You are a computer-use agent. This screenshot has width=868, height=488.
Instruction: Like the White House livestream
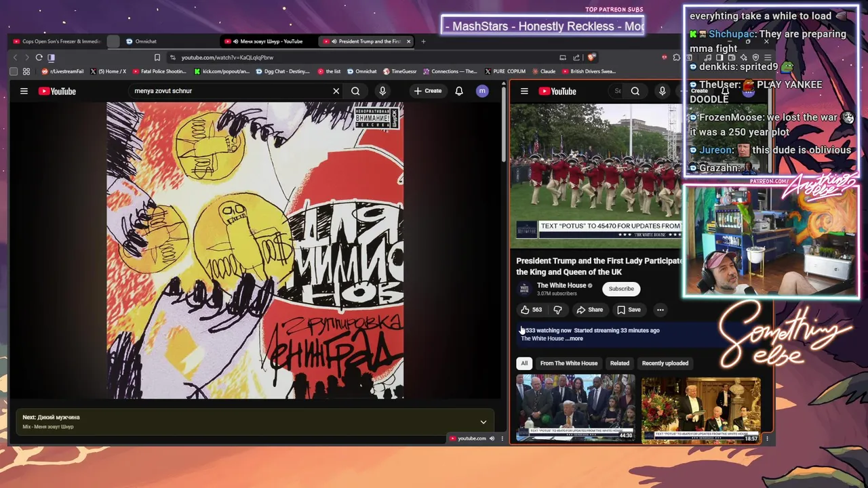(x=531, y=310)
